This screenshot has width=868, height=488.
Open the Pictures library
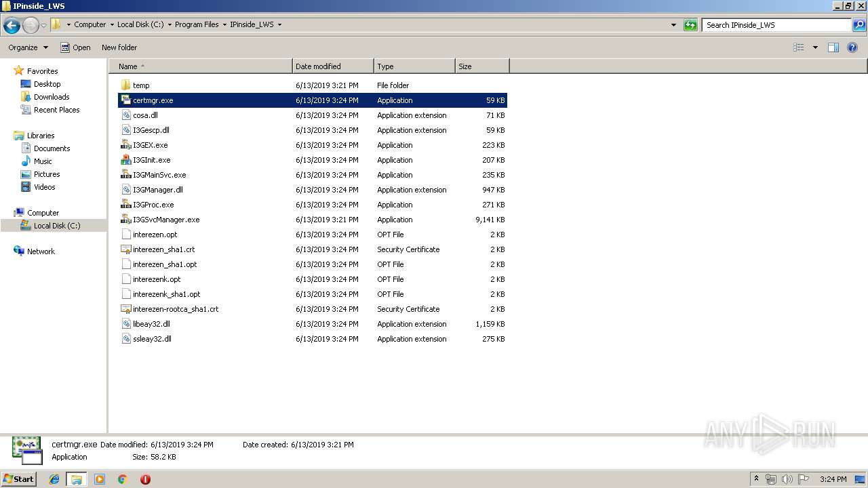tap(47, 174)
